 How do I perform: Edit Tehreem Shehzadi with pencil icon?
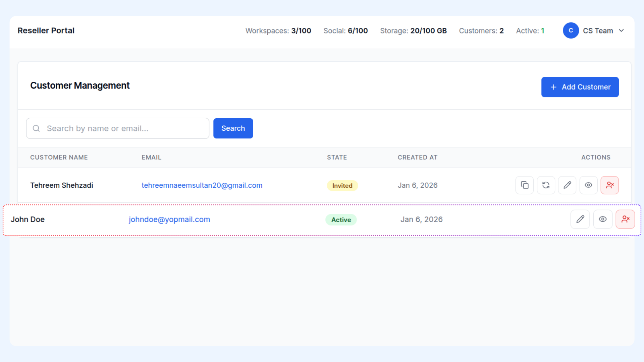pos(567,185)
